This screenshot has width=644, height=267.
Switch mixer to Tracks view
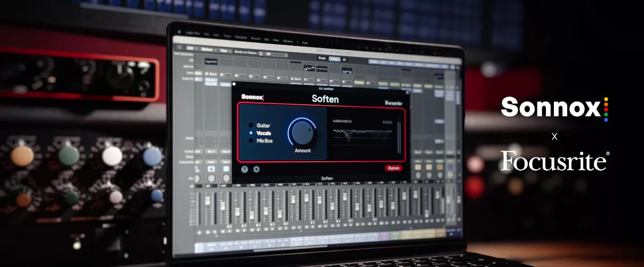point(334,59)
